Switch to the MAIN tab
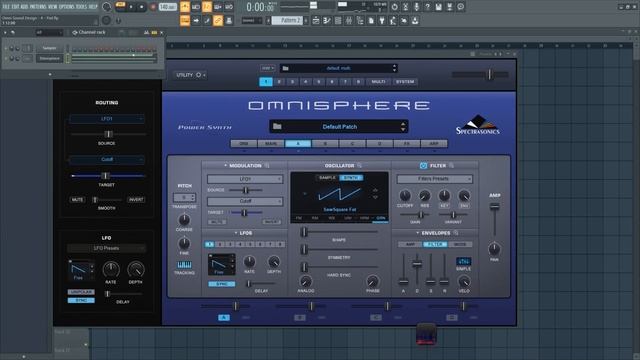The width and height of the screenshot is (640, 360). [x=271, y=144]
